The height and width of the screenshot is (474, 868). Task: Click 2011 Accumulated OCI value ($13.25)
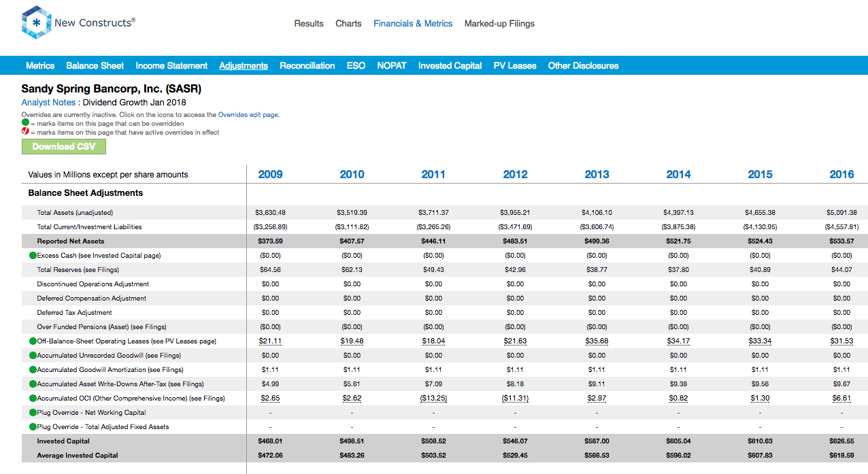pos(433,399)
